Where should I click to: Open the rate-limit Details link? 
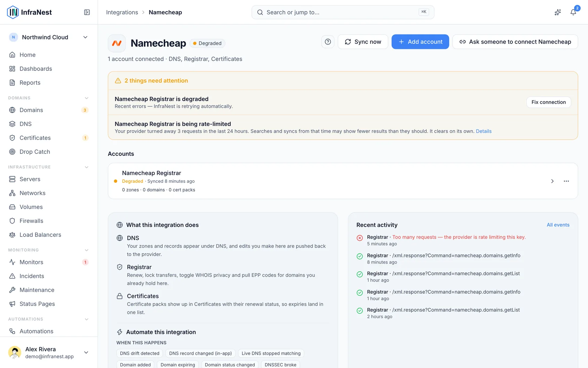click(x=483, y=131)
